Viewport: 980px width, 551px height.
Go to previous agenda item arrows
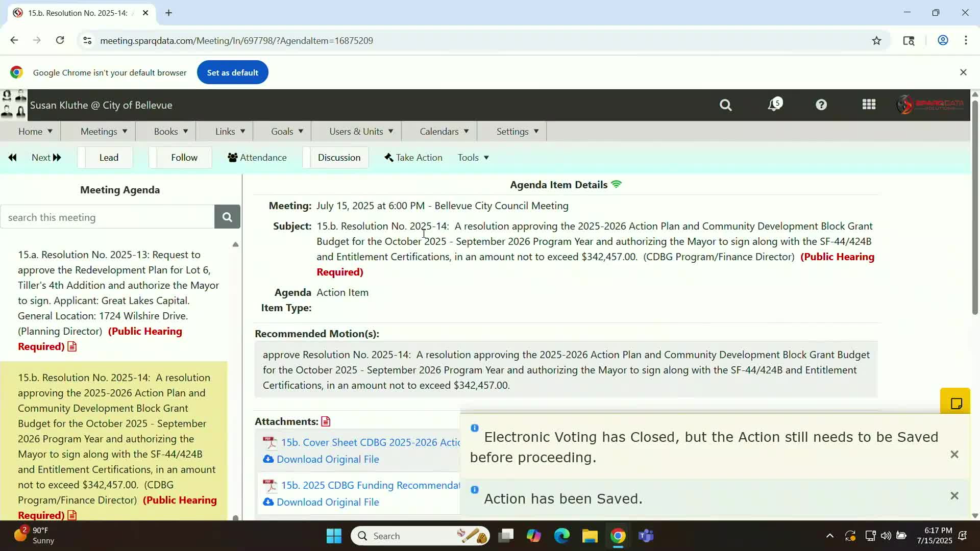13,158
